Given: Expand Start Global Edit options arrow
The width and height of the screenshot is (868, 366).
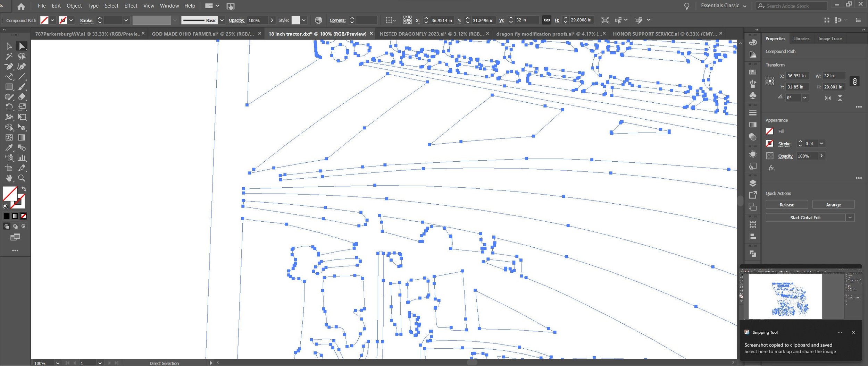Looking at the screenshot, I should tap(850, 218).
